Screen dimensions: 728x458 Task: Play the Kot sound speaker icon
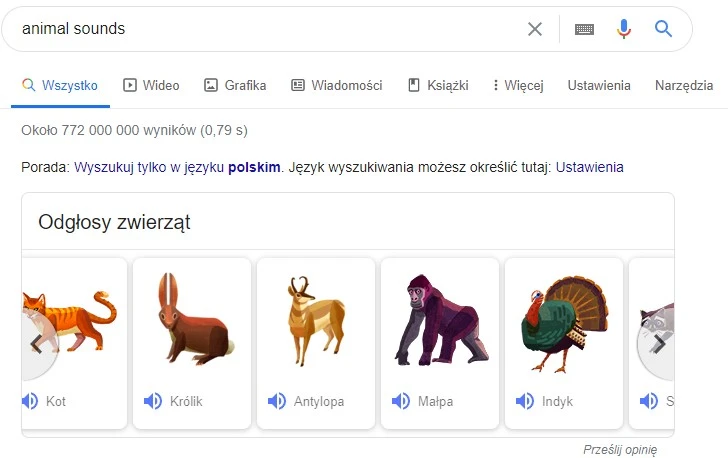pos(30,401)
